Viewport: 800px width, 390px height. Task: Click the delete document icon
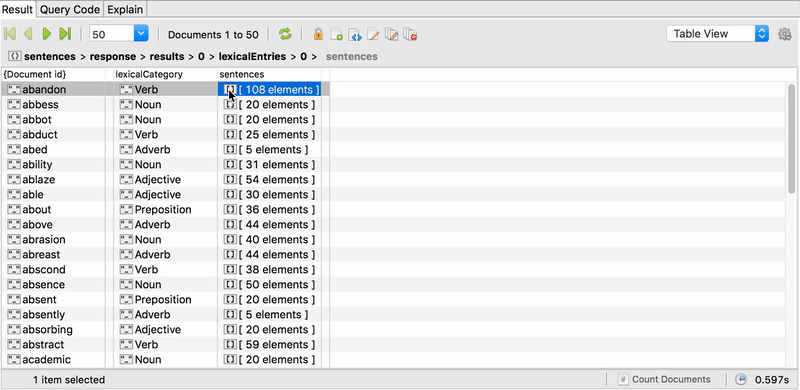[410, 34]
